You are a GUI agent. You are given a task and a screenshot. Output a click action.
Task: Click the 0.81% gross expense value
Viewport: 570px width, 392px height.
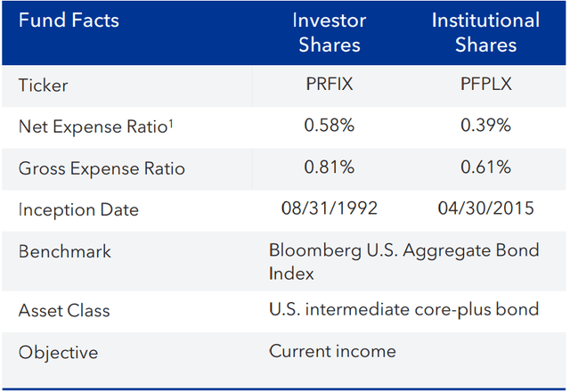tap(330, 168)
